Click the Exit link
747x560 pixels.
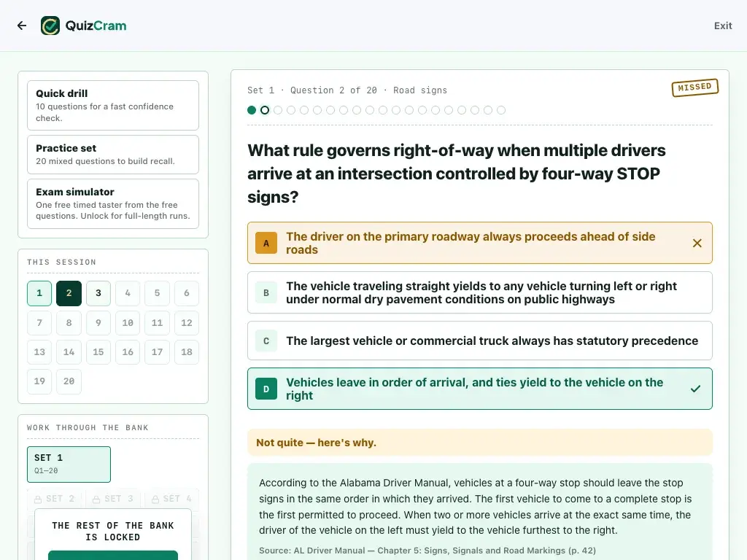pos(723,26)
